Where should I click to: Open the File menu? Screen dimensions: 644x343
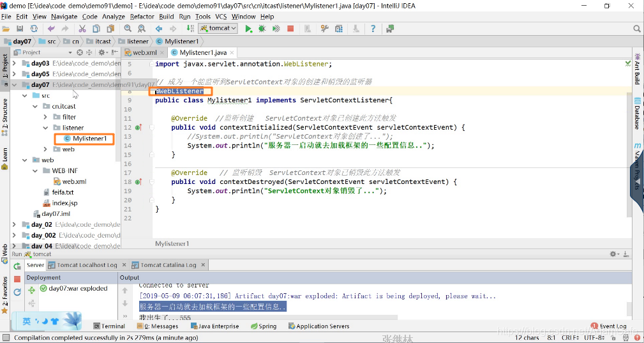coord(6,17)
